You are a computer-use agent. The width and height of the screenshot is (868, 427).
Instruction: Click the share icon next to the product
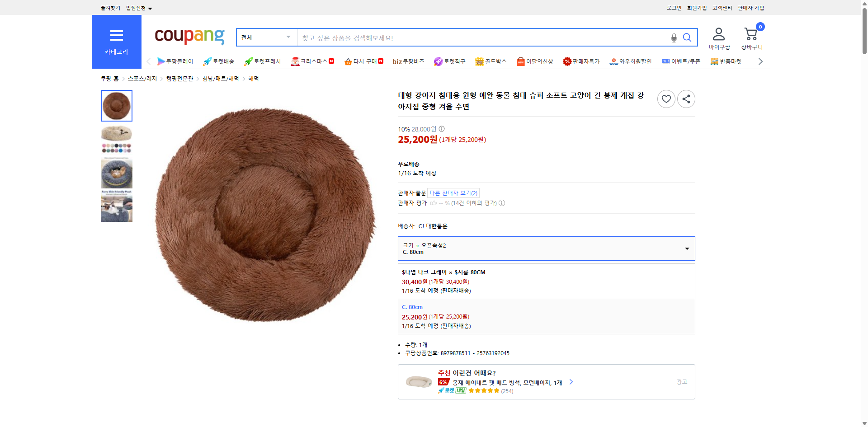[x=686, y=99]
